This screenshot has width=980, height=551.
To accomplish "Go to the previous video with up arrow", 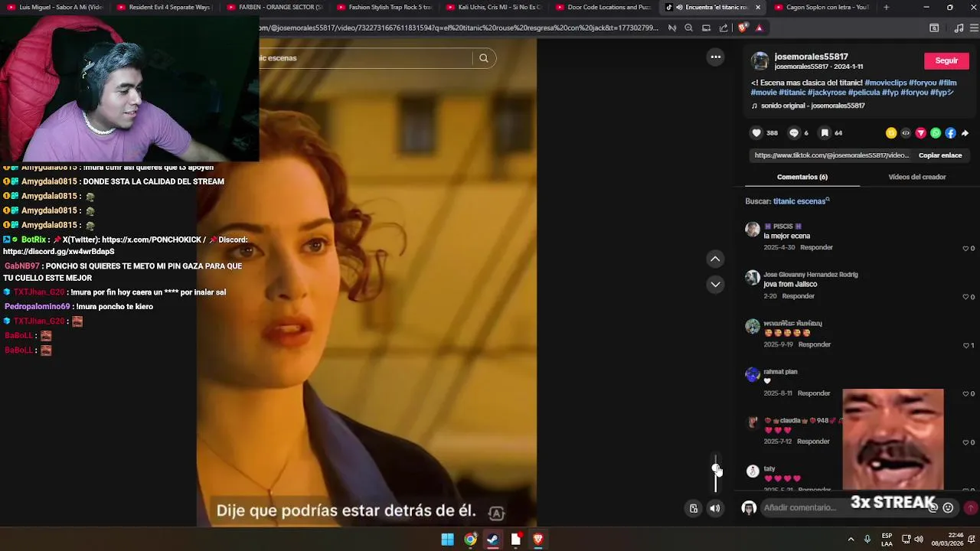I will [715, 259].
